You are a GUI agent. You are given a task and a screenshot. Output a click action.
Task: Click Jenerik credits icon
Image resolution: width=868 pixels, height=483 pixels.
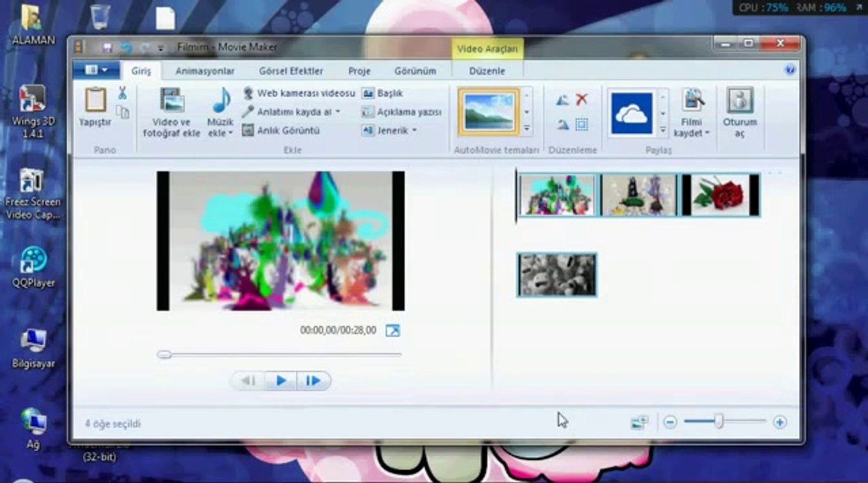[368, 130]
